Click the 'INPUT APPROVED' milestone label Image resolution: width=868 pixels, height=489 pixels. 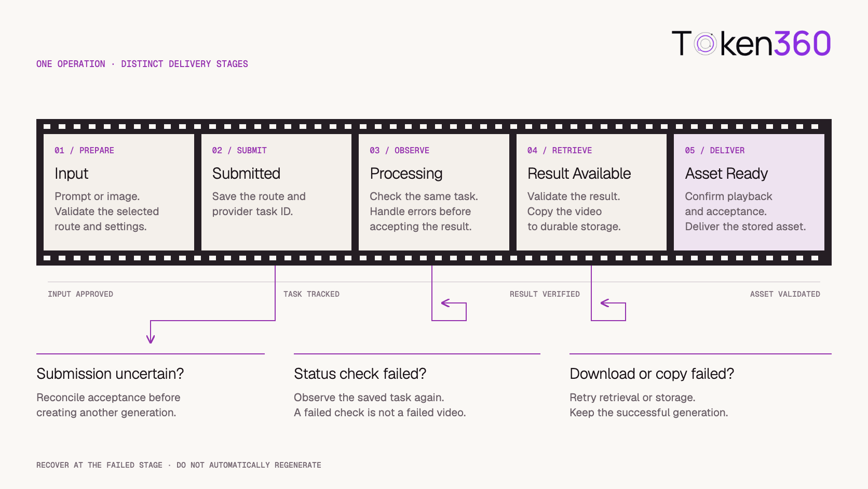pos(80,294)
